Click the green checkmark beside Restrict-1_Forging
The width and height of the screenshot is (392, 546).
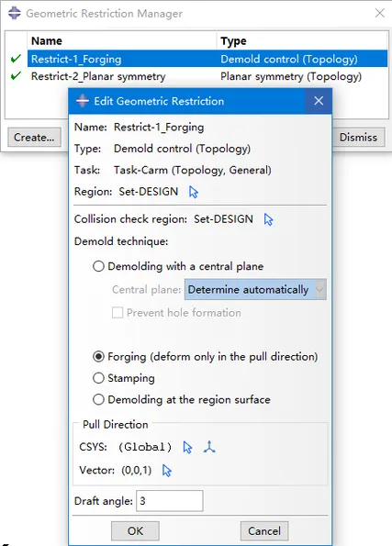click(16, 59)
